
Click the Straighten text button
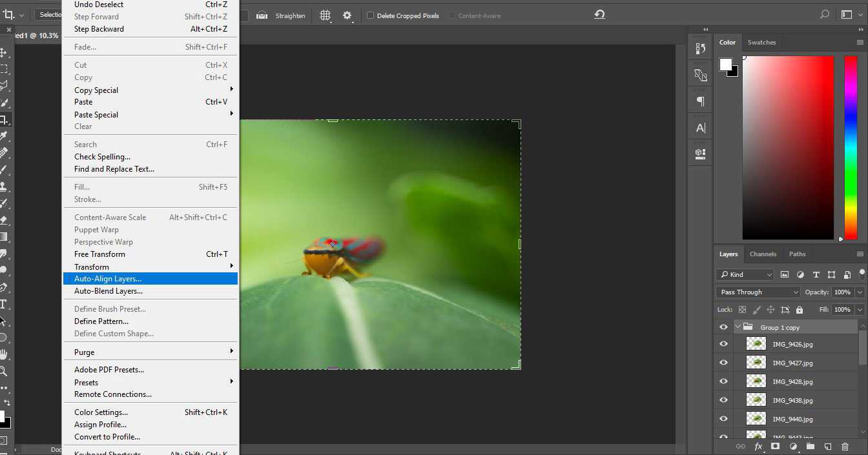tap(290, 15)
